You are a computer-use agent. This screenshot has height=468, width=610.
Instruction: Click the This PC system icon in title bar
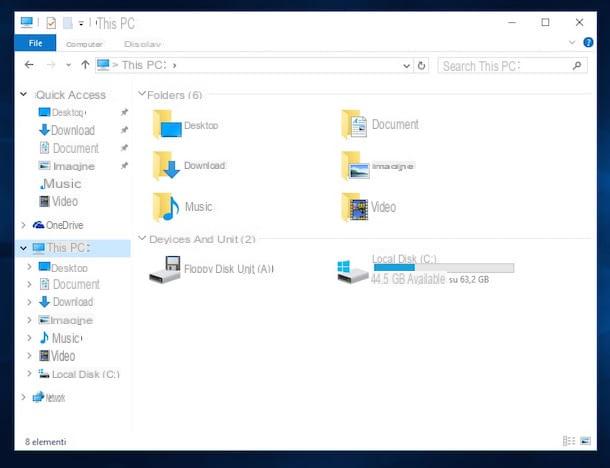tap(26, 23)
